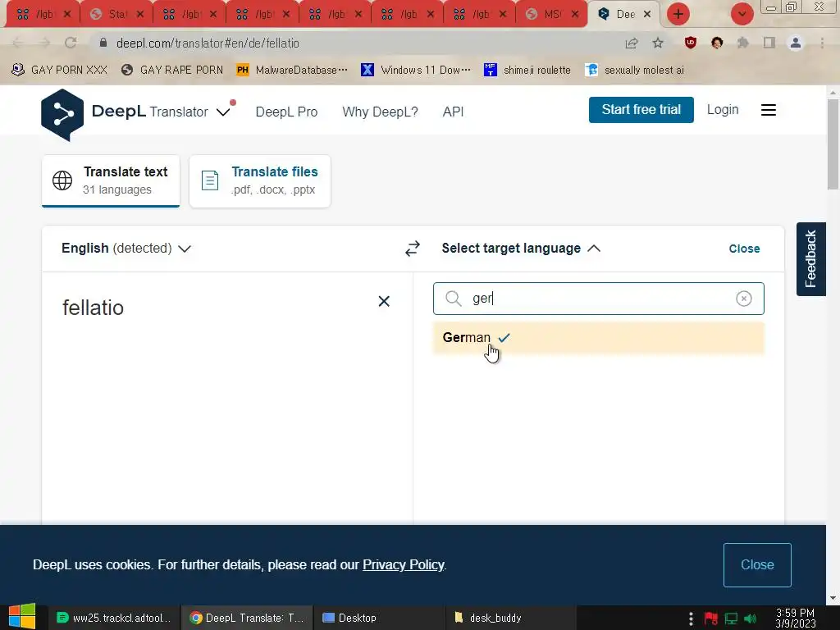
Task: Open the tab search dropdown arrow
Action: tap(742, 14)
